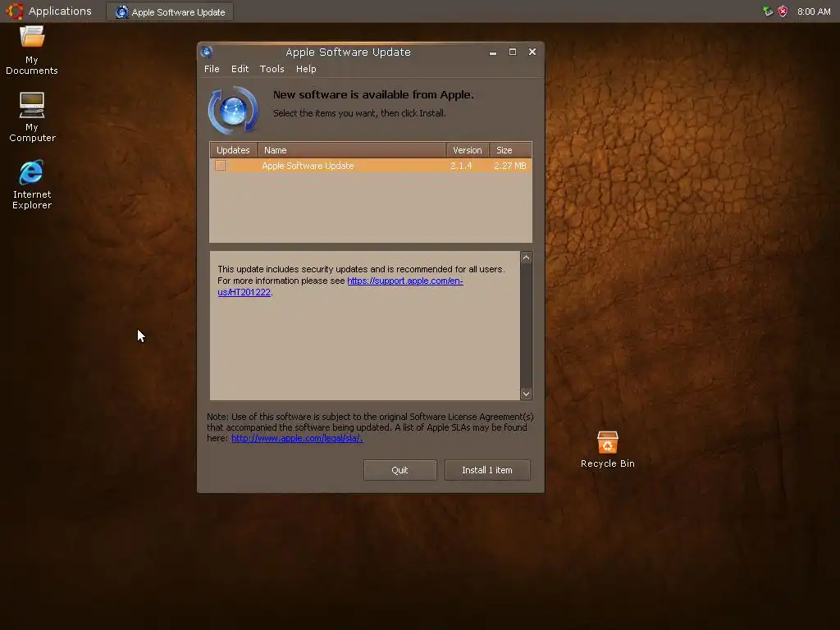Open My Documents desktop icon
This screenshot has width=840, height=630.
pyautogui.click(x=32, y=49)
